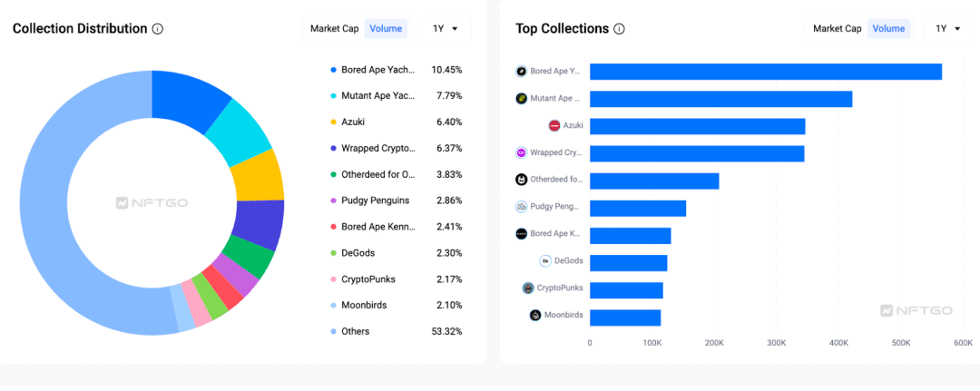Toggle the Azuki legend entry
Screen dimensions: 980x391
pyautogui.click(x=353, y=122)
